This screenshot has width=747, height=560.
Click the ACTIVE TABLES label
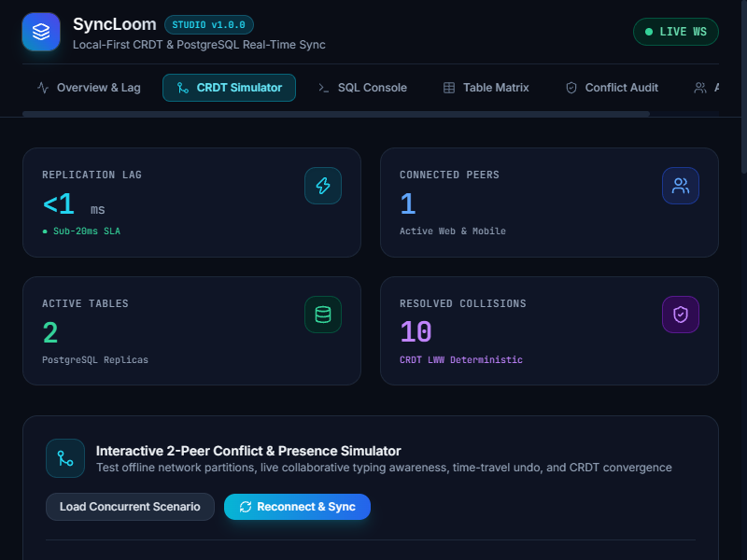tap(85, 303)
